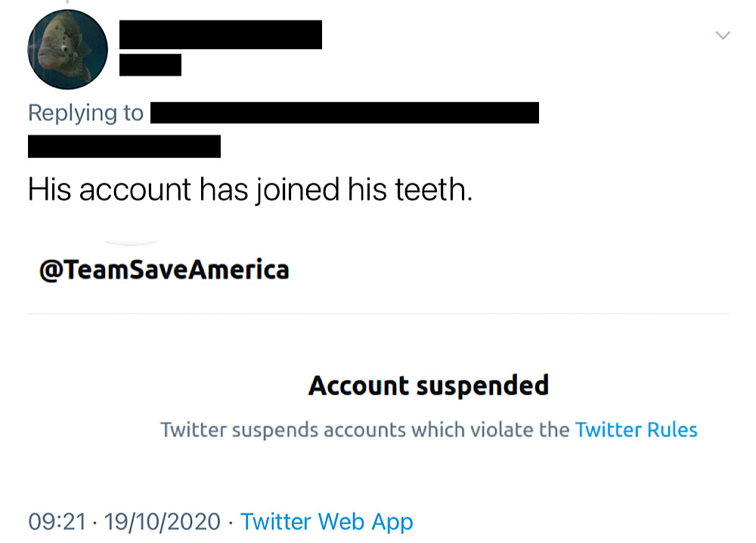Open the Twitter Web App link
The width and height of the screenshot is (756, 543).
(x=327, y=522)
